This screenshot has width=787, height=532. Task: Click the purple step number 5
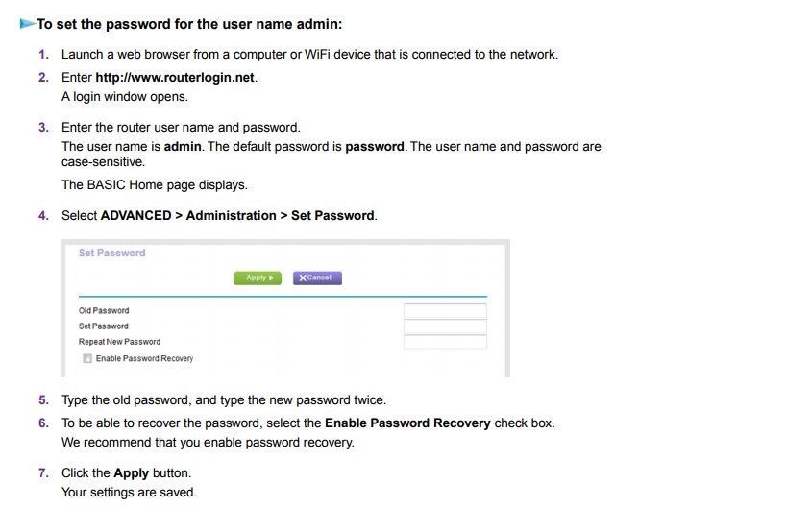pos(43,399)
